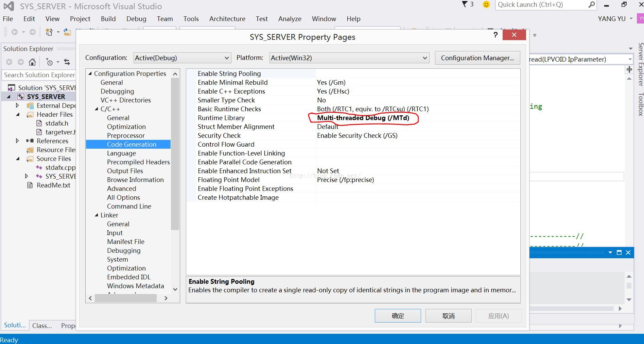Collapse the Header Files folder
Image resolution: width=644 pixels, height=344 pixels.
click(x=18, y=115)
